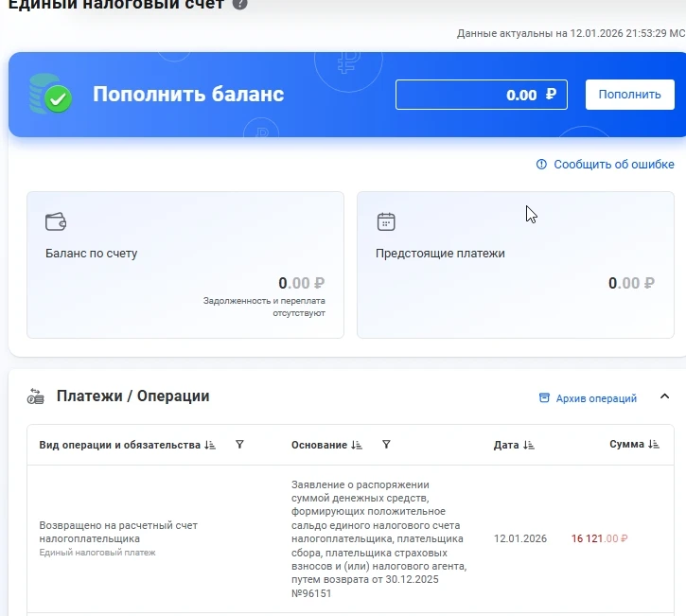Open the Сообщить об ошибке link
Viewport: 686px width, 616px height.
[x=614, y=165]
